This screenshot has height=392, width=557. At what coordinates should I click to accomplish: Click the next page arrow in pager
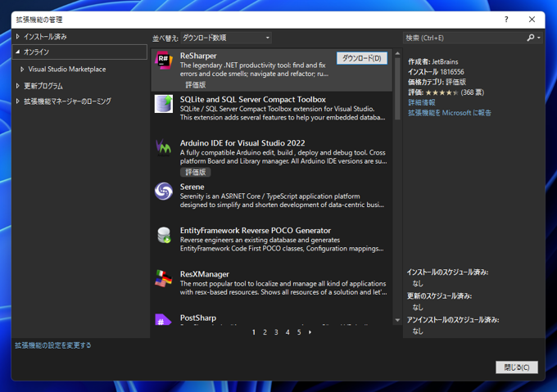click(310, 332)
